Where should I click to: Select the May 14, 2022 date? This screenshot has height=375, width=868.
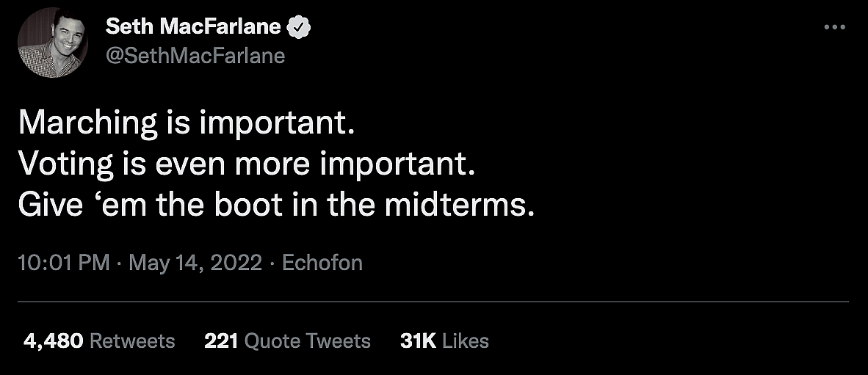[195, 263]
